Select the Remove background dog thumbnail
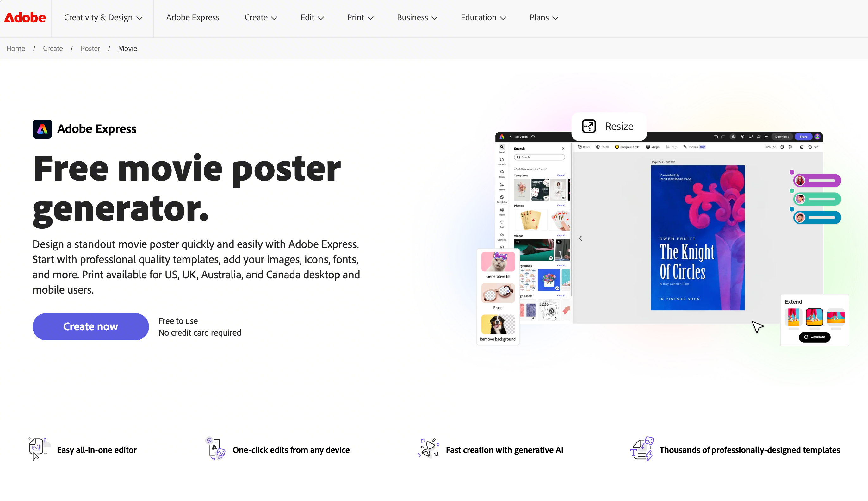 [x=498, y=325]
